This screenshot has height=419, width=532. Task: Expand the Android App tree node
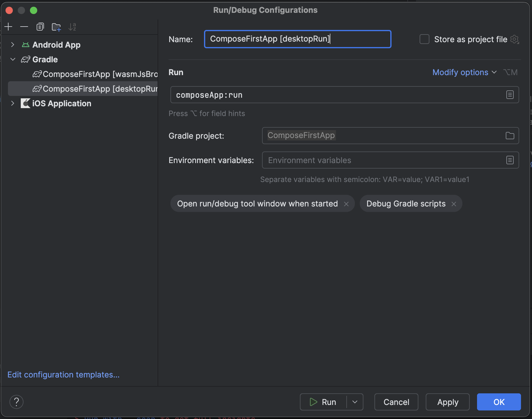(13, 45)
